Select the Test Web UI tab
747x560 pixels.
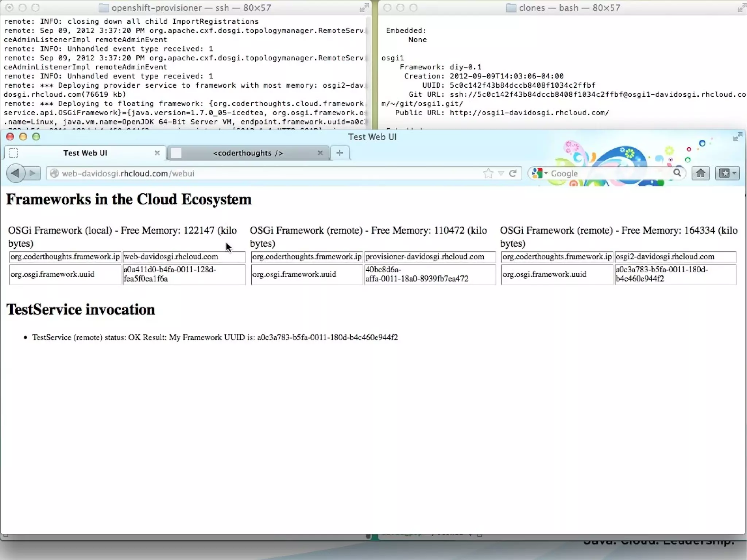click(x=85, y=153)
